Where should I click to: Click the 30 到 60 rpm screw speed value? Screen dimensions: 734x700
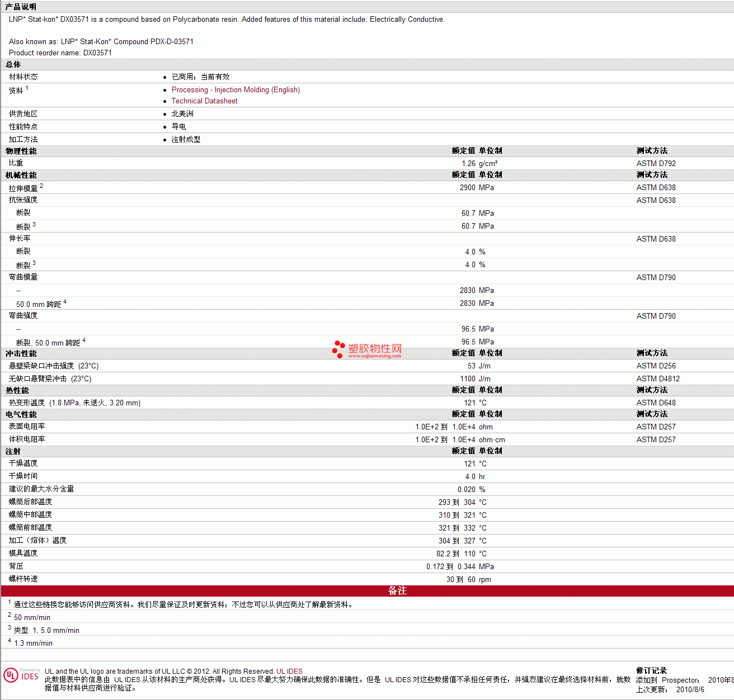[x=469, y=580]
